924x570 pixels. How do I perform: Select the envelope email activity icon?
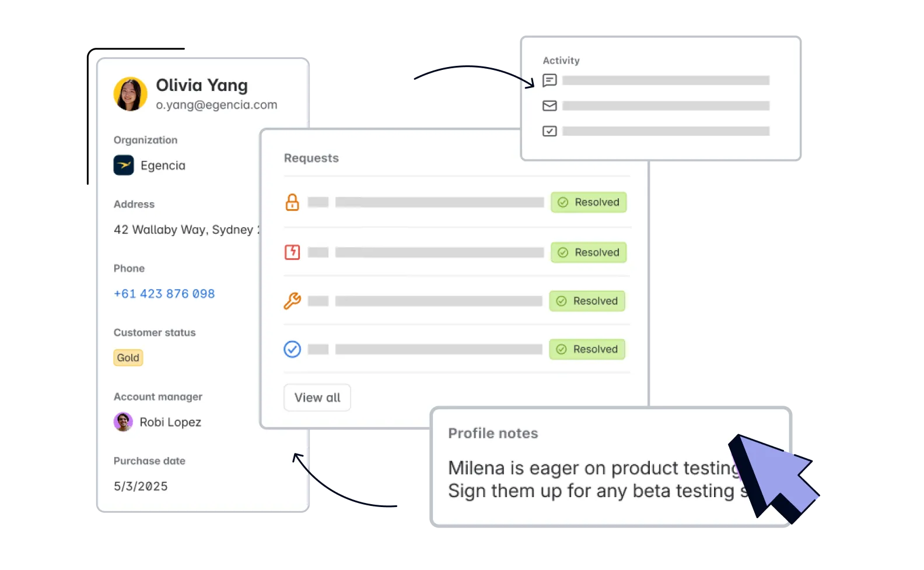point(549,105)
